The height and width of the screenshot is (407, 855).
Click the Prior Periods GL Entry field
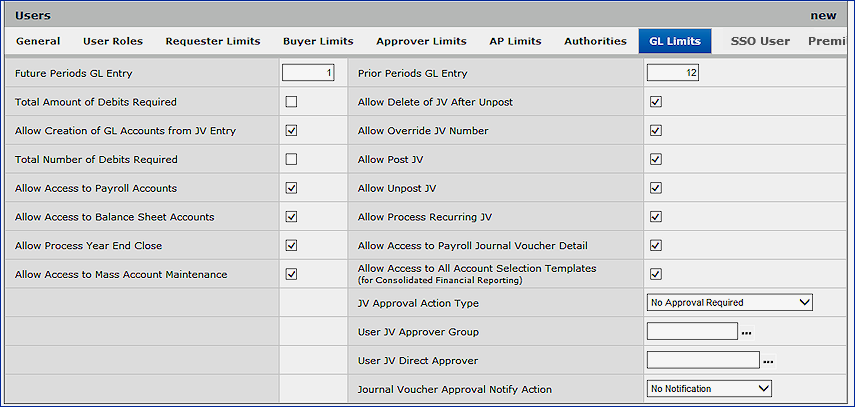click(672, 73)
